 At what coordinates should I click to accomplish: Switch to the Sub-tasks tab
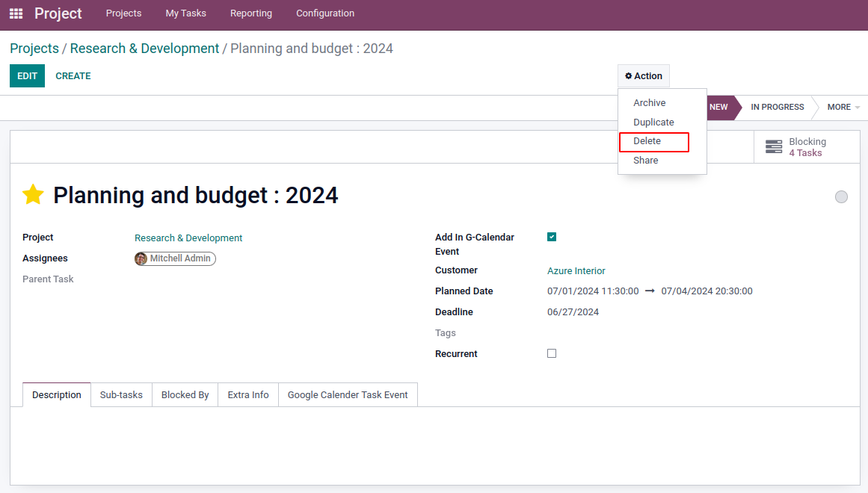pyautogui.click(x=121, y=395)
